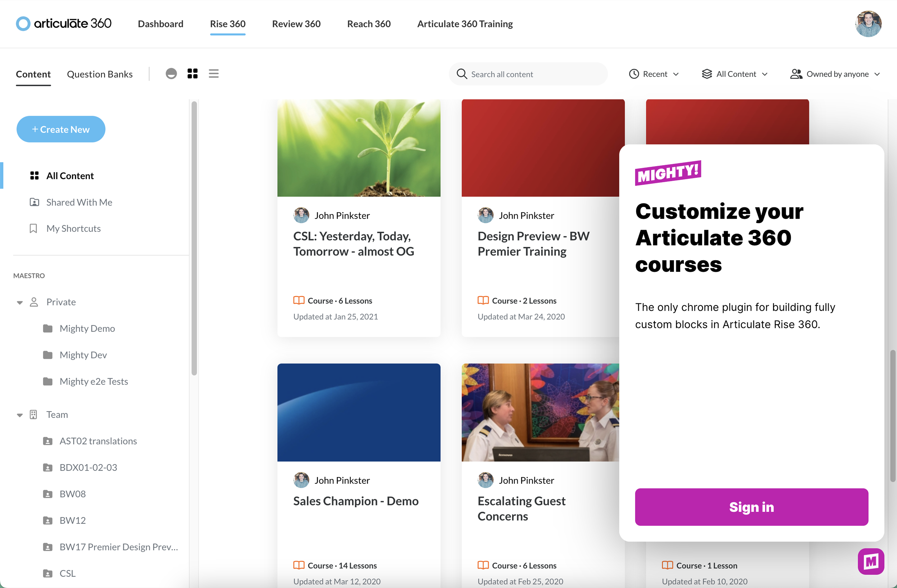Open the user profile avatar
Screen dimensions: 897x588
[x=868, y=24]
